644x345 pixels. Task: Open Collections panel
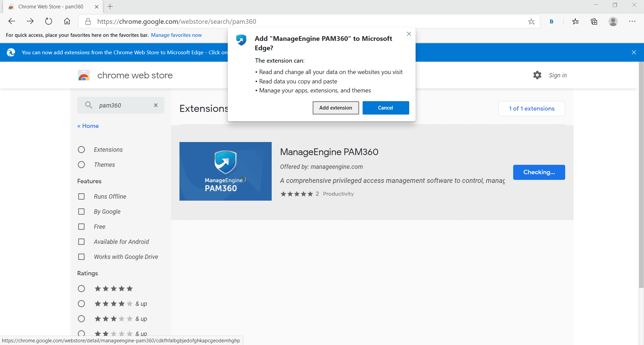[594, 22]
